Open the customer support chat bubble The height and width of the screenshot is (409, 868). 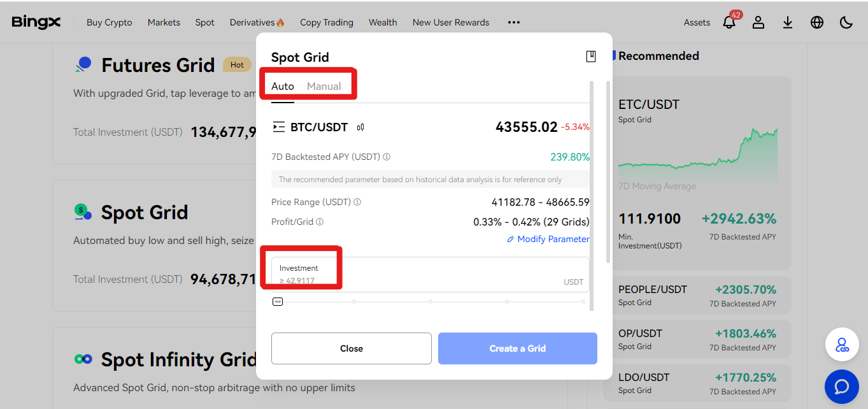842,387
